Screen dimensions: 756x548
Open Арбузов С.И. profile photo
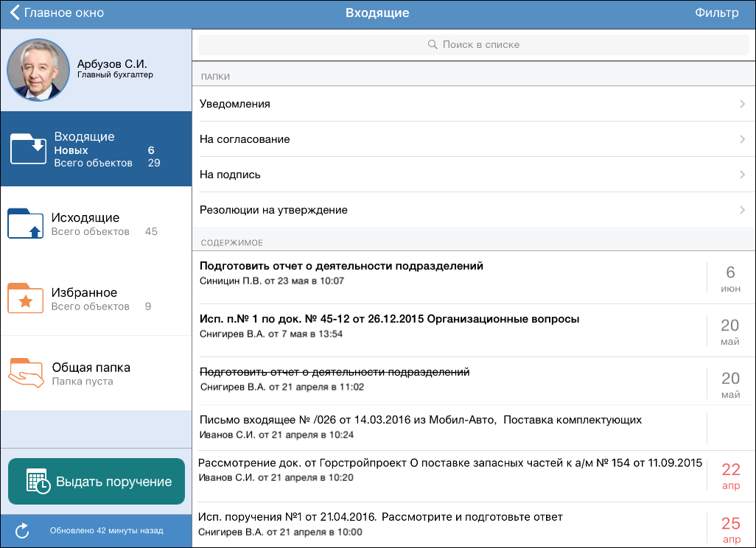coord(38,70)
